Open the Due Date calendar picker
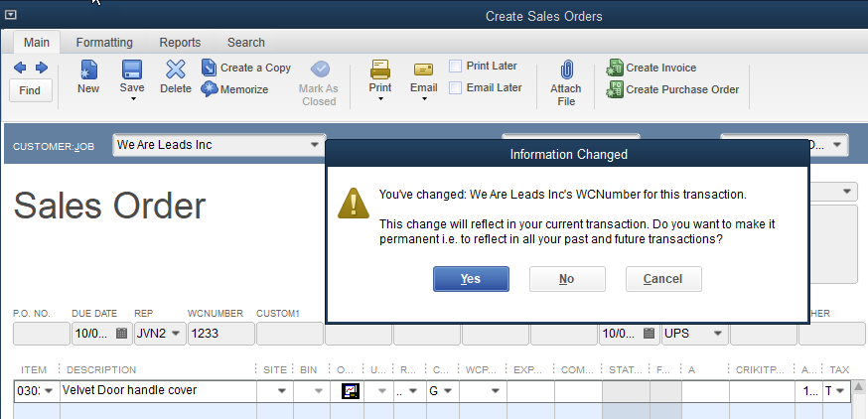868x419 pixels. tap(122, 334)
